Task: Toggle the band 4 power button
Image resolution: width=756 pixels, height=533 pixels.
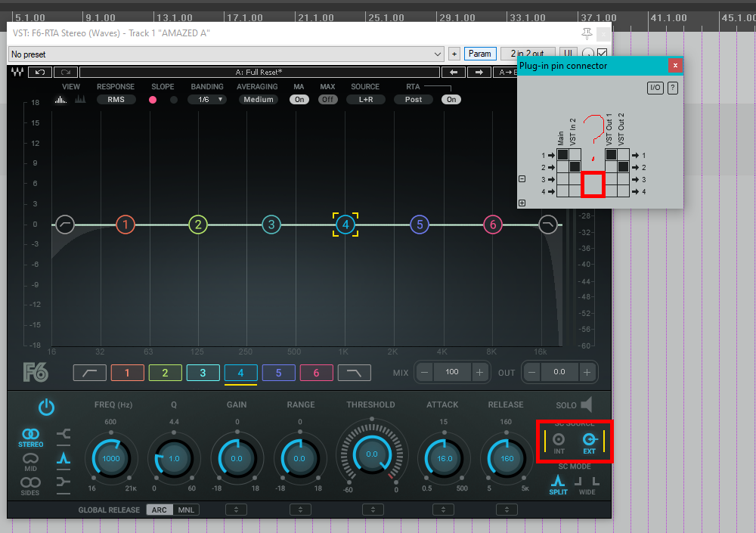Action: pyautogui.click(x=46, y=407)
